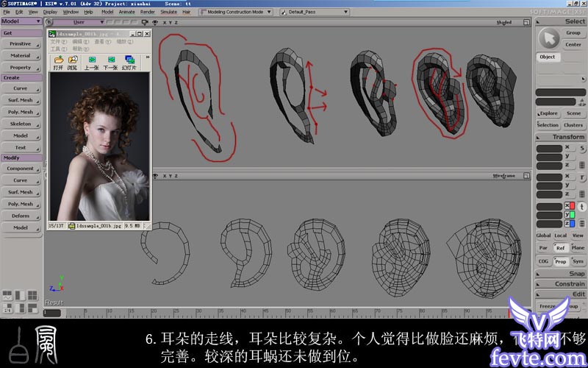Click the hierarchy navigation arrows icon

coord(581,102)
